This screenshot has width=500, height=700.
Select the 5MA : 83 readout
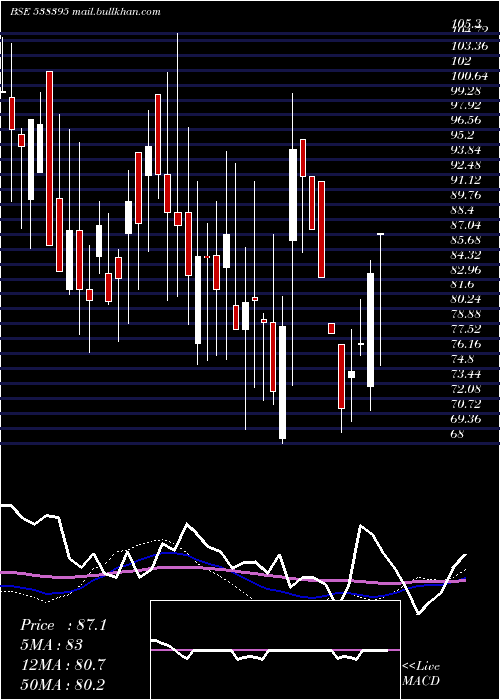(51, 645)
